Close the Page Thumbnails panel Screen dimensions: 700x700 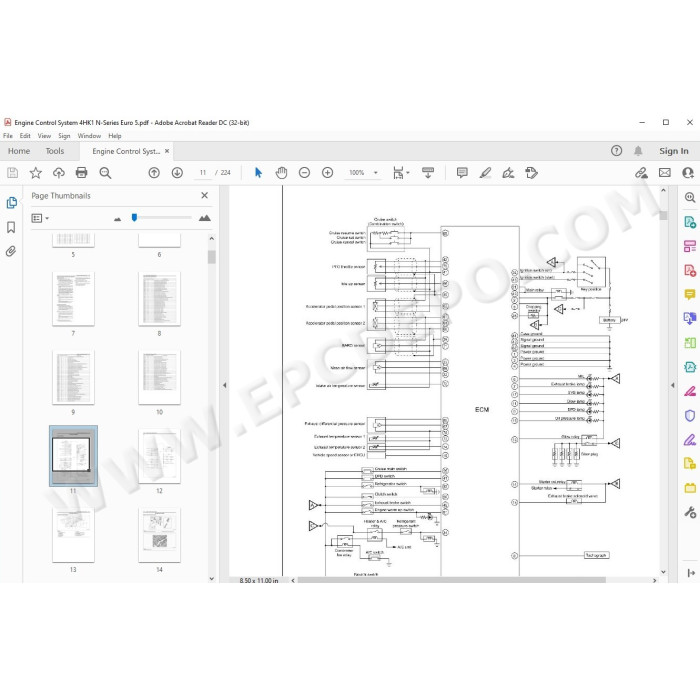coord(204,196)
